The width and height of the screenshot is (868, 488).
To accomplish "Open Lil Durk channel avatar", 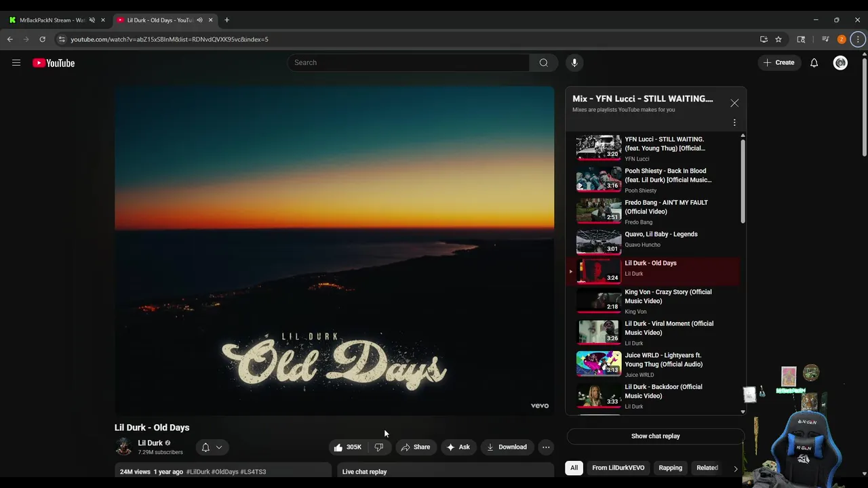I will pyautogui.click(x=123, y=447).
